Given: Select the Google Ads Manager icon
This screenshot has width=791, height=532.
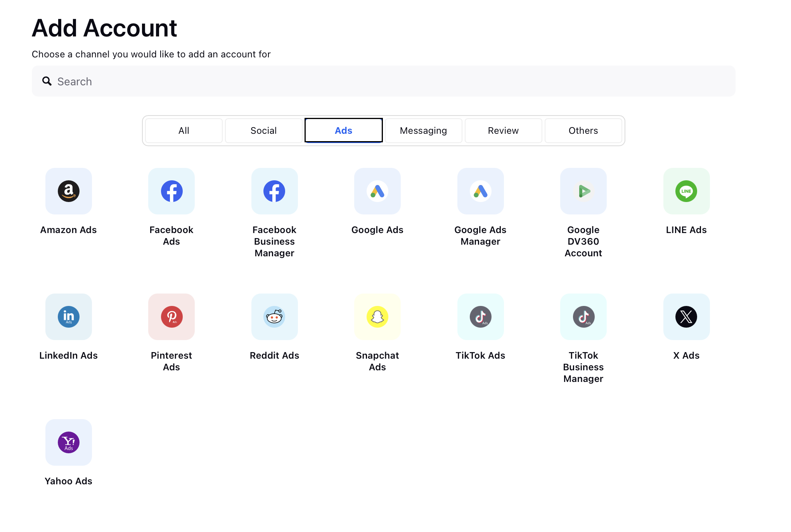Looking at the screenshot, I should (x=481, y=191).
